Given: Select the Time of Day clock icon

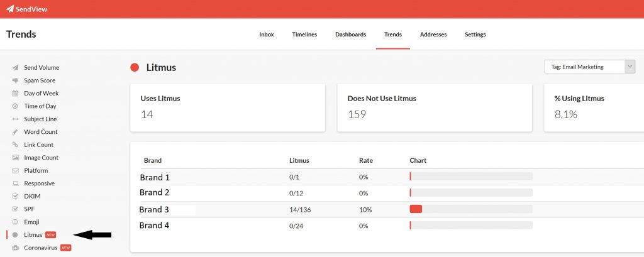Looking at the screenshot, I should [15, 106].
